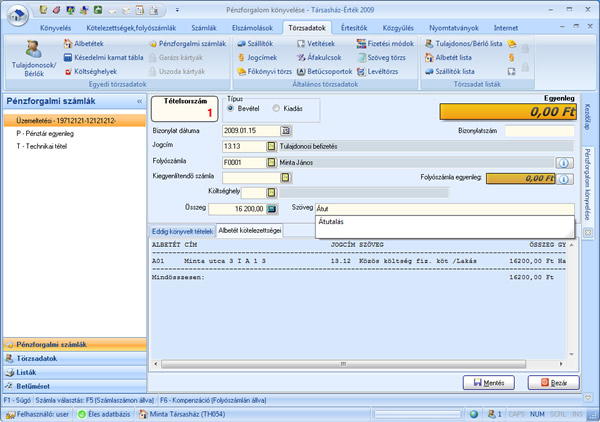Viewport: 600px width, 422px height.
Task: Open the Költséghely lookup selector
Action: [272, 192]
